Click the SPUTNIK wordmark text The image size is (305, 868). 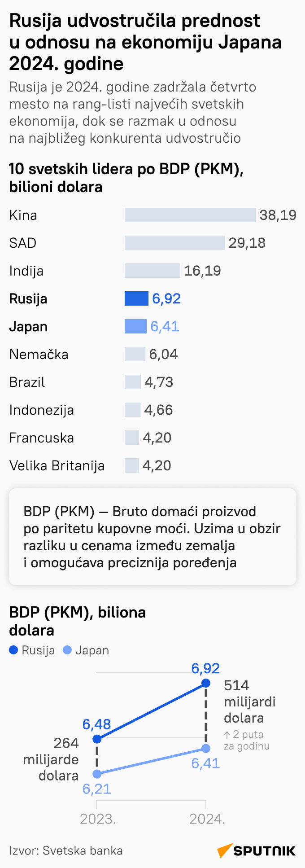tap(264, 851)
